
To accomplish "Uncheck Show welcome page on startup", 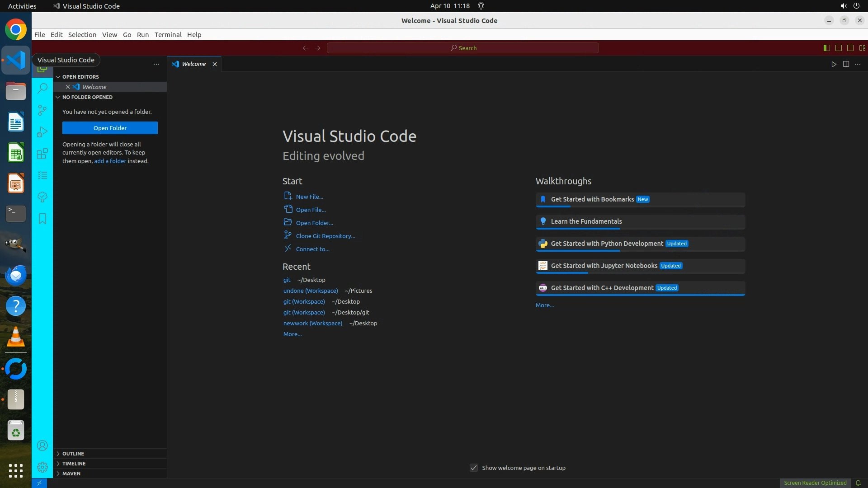I will [x=474, y=468].
